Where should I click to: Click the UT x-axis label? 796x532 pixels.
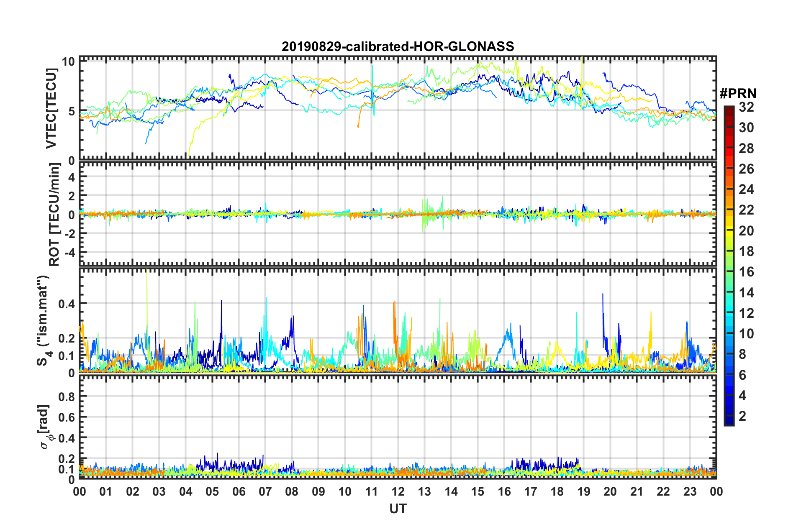(398, 509)
